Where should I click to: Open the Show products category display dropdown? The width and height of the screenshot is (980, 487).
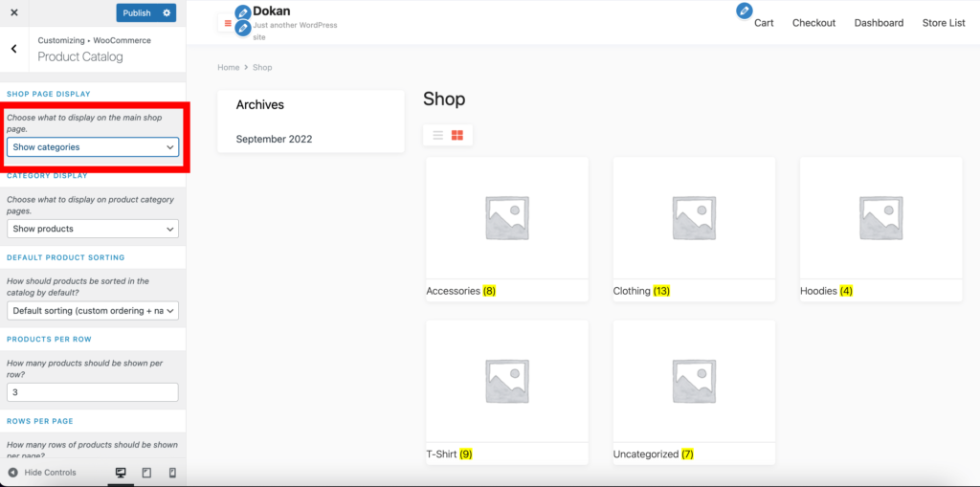coord(93,229)
